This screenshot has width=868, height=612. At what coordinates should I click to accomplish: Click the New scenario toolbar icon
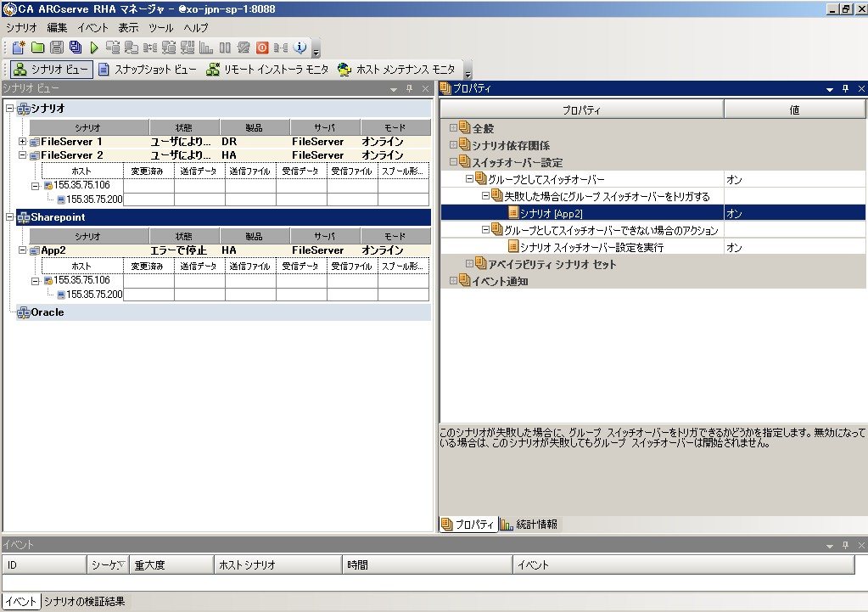18,48
